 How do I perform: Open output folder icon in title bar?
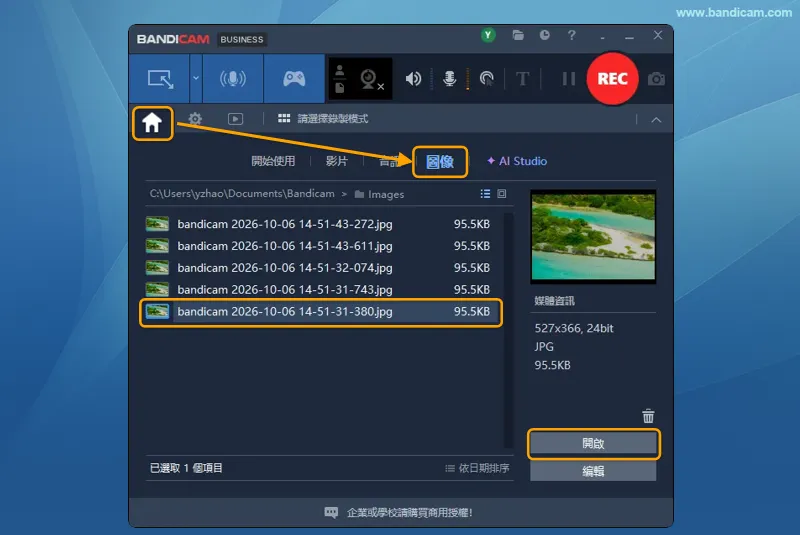click(x=518, y=35)
